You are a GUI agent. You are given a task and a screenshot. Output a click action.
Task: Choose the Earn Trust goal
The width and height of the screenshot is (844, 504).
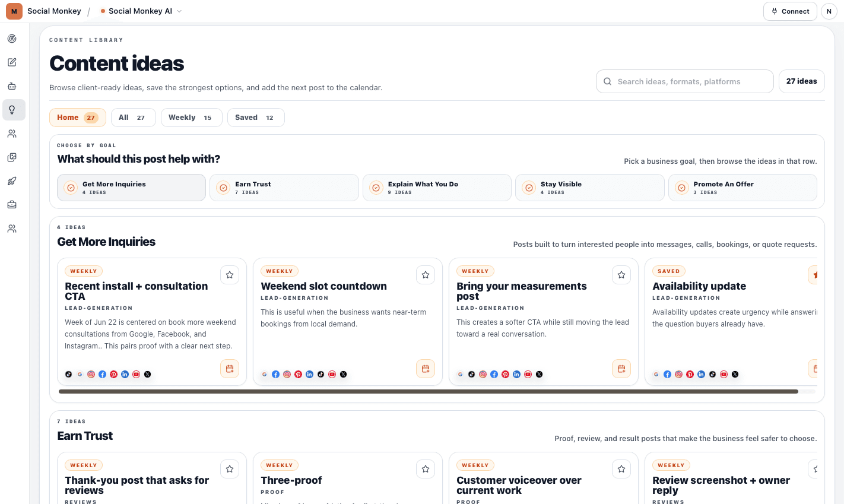click(x=284, y=188)
